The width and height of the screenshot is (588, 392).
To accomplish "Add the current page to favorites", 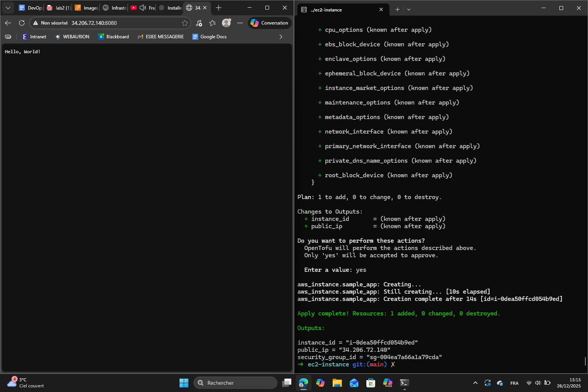I will pyautogui.click(x=184, y=23).
